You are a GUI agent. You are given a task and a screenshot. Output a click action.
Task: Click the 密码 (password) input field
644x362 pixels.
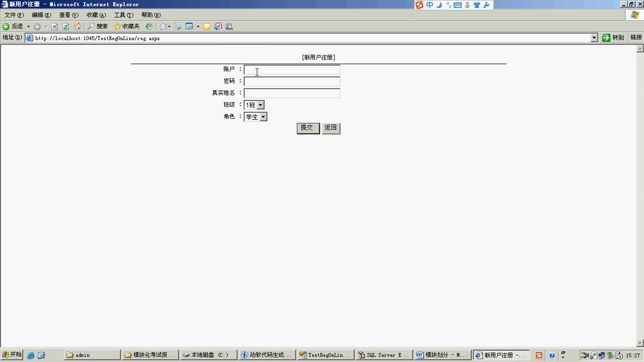coord(292,81)
